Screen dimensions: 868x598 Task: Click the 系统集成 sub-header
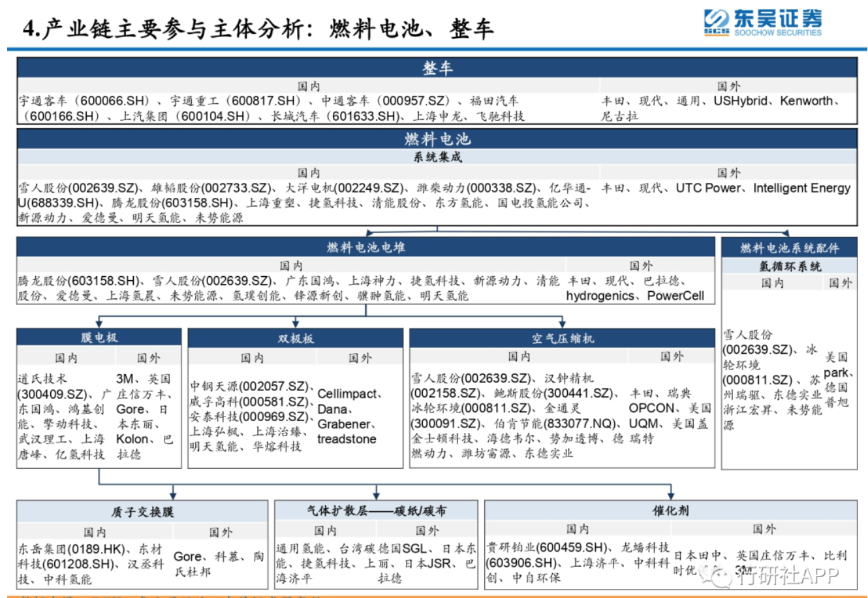tap(437, 157)
